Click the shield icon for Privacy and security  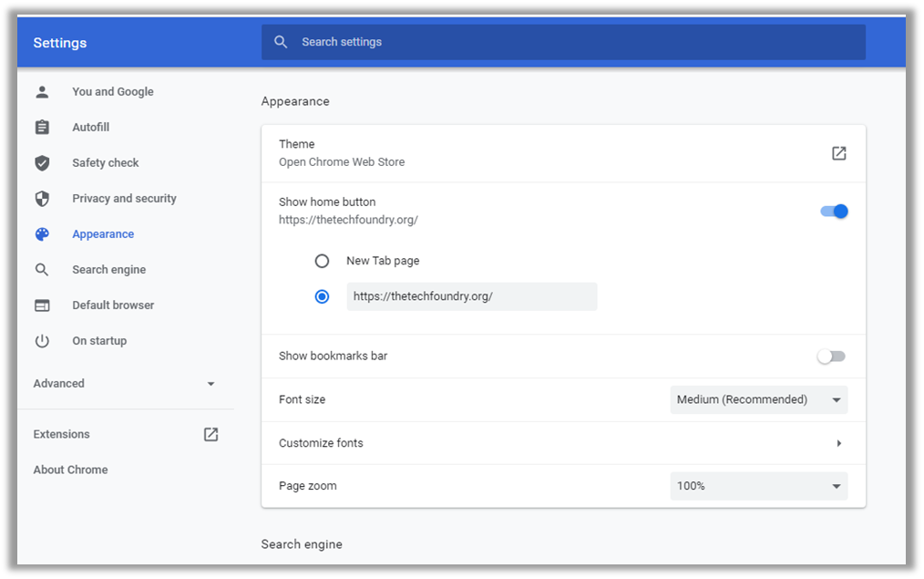(42, 199)
